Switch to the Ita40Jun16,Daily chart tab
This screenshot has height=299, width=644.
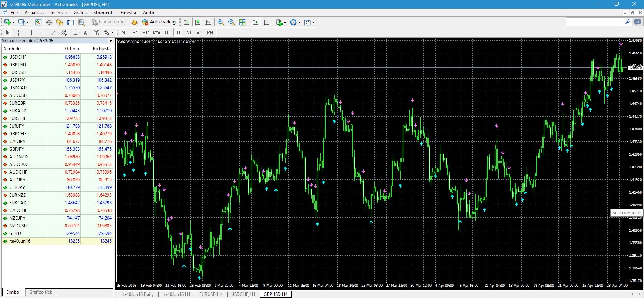[138, 294]
